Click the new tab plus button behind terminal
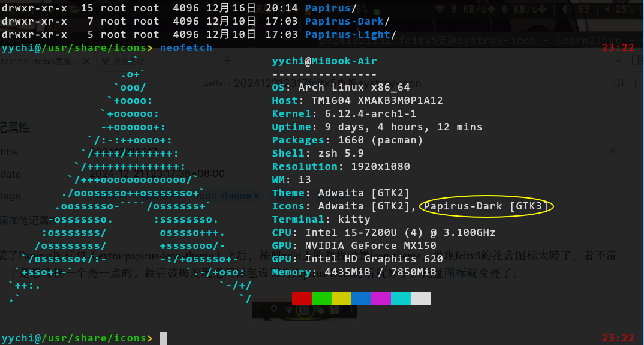 (227, 61)
